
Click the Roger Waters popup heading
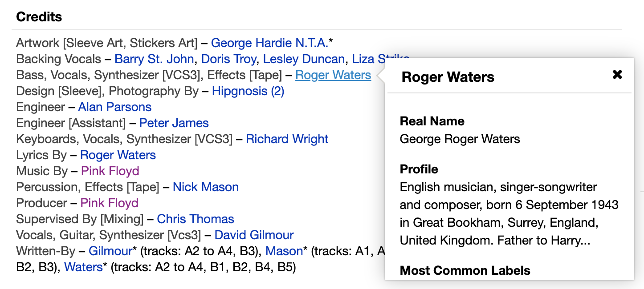click(448, 77)
